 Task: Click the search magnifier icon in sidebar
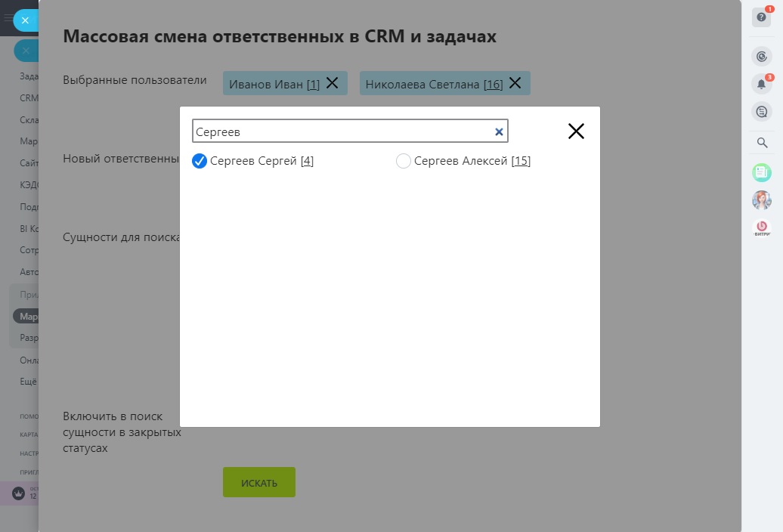pyautogui.click(x=762, y=143)
